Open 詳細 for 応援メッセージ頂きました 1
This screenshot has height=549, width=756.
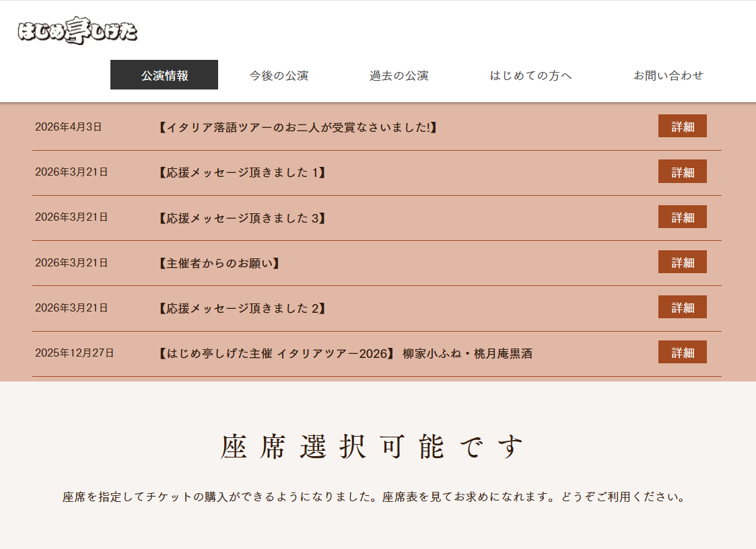[x=682, y=172]
